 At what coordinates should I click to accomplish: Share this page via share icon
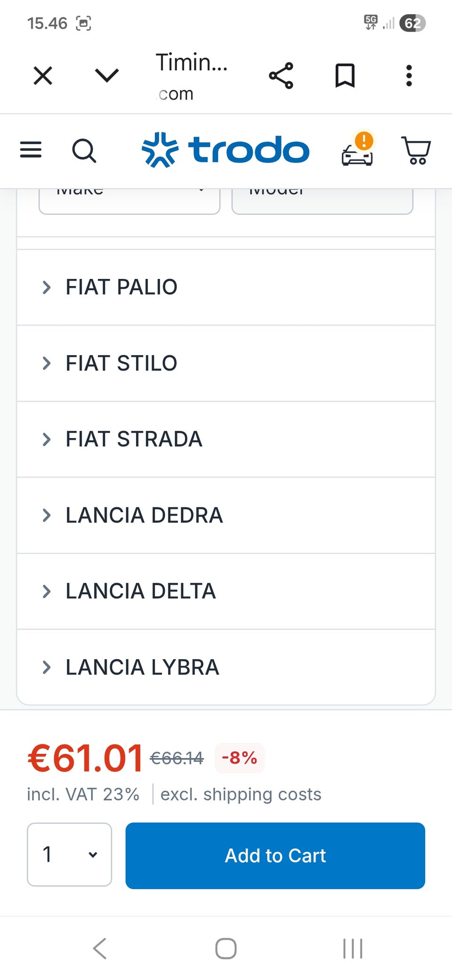281,76
